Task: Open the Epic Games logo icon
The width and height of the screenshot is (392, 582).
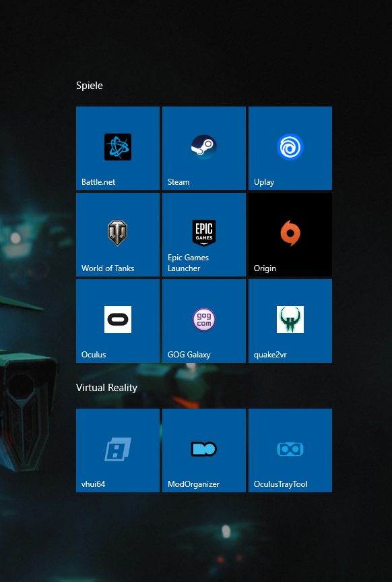Action: click(204, 233)
